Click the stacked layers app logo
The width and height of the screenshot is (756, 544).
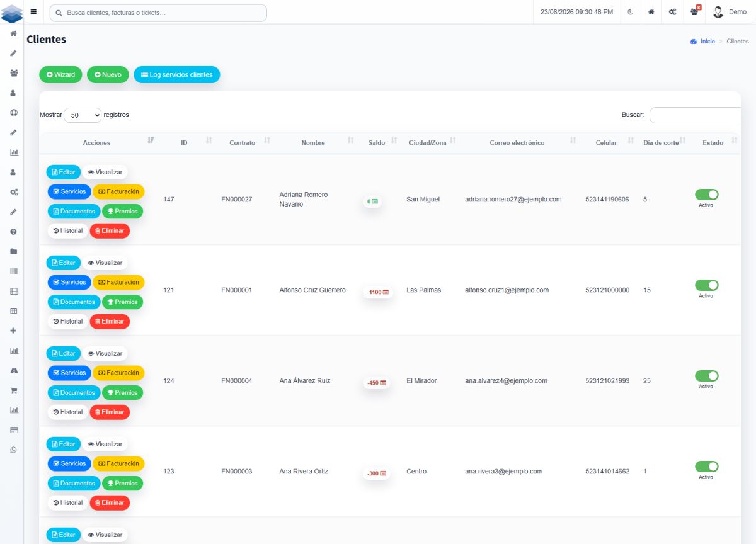tap(12, 13)
